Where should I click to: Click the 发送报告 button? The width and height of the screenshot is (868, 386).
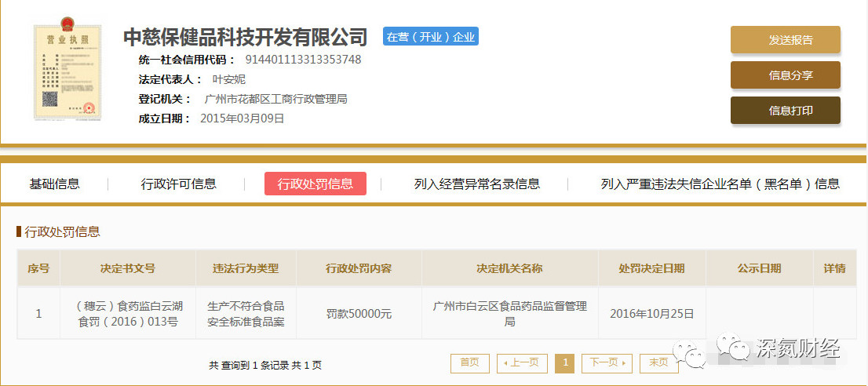pos(785,40)
